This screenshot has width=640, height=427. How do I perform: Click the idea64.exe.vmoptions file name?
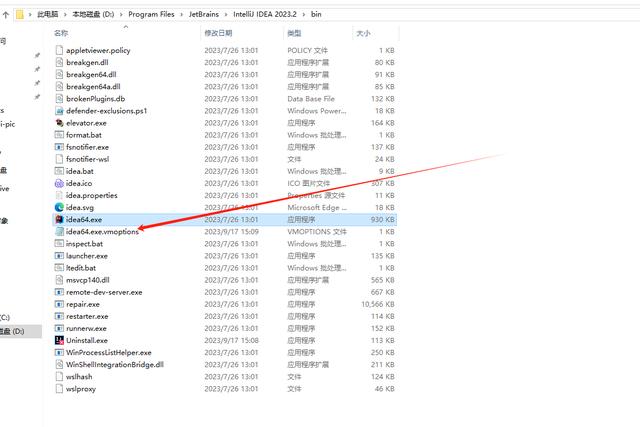point(102,232)
